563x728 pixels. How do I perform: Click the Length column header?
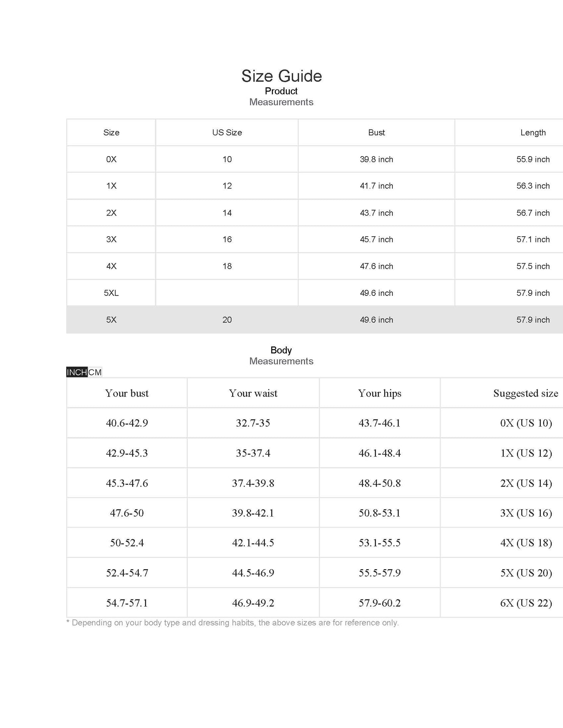(533, 132)
